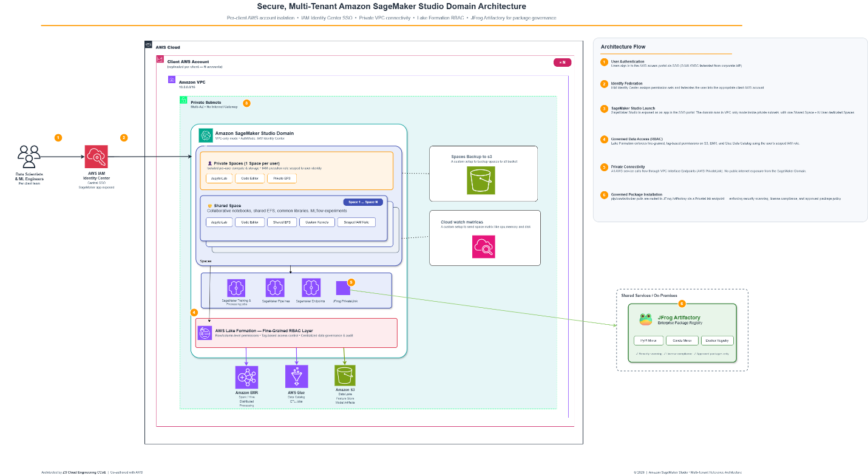Click Code Editor chip in Shared Space
The width and height of the screenshot is (868, 476).
click(249, 222)
